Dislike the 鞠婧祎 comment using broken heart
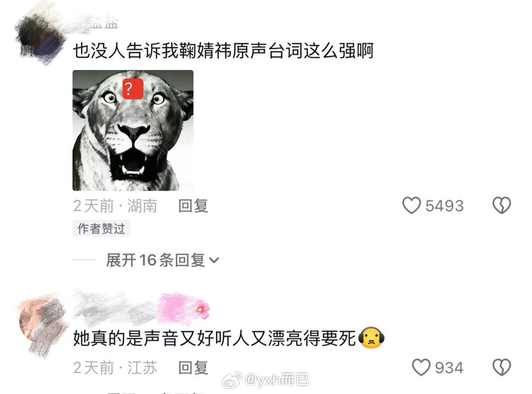The width and height of the screenshot is (532, 394). (x=501, y=205)
